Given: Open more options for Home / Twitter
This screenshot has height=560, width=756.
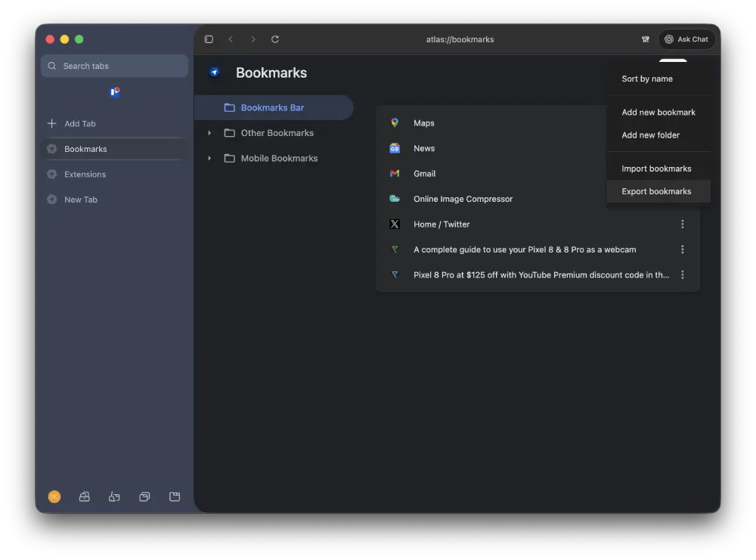Looking at the screenshot, I should tap(682, 224).
